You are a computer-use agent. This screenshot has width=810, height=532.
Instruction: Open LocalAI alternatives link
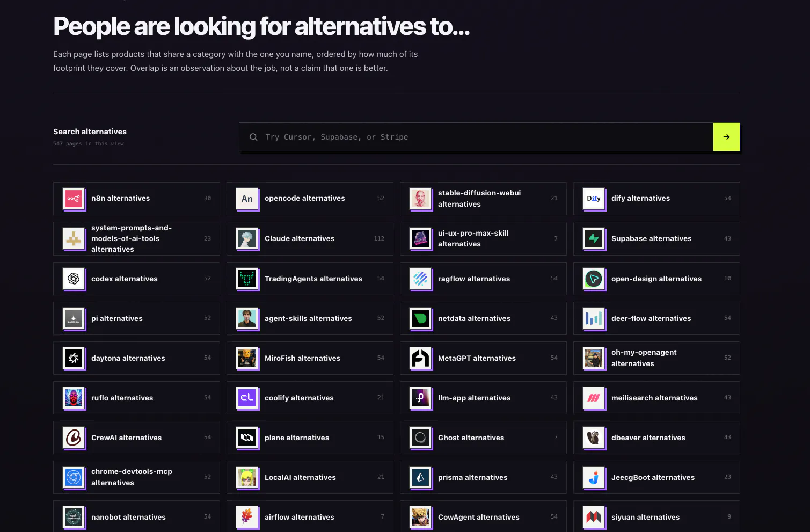[310, 477]
